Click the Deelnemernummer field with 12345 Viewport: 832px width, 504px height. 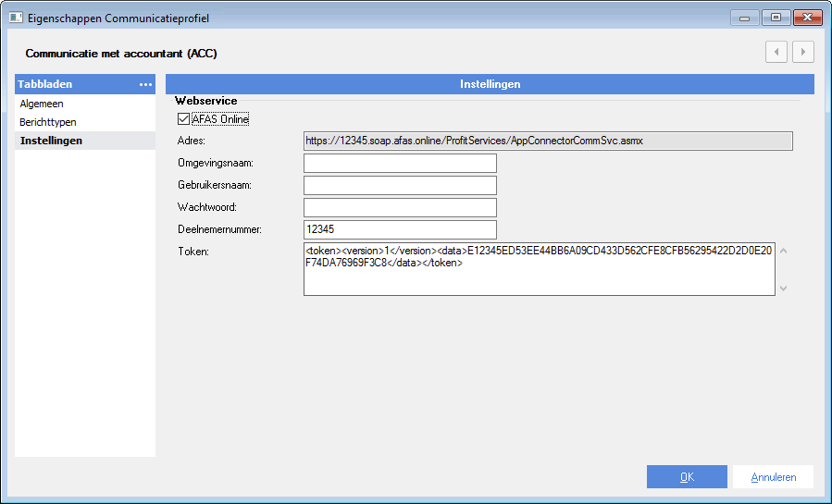pos(400,229)
